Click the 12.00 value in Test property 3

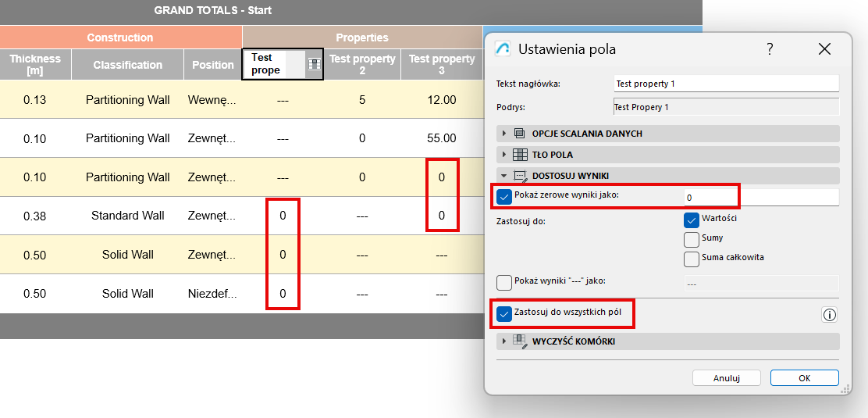click(441, 100)
